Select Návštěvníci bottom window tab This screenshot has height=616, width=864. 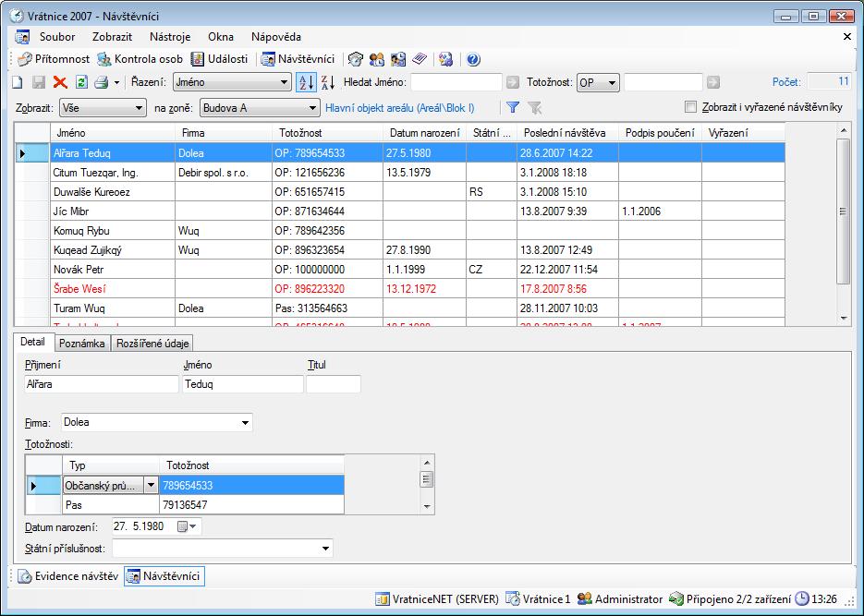click(164, 576)
